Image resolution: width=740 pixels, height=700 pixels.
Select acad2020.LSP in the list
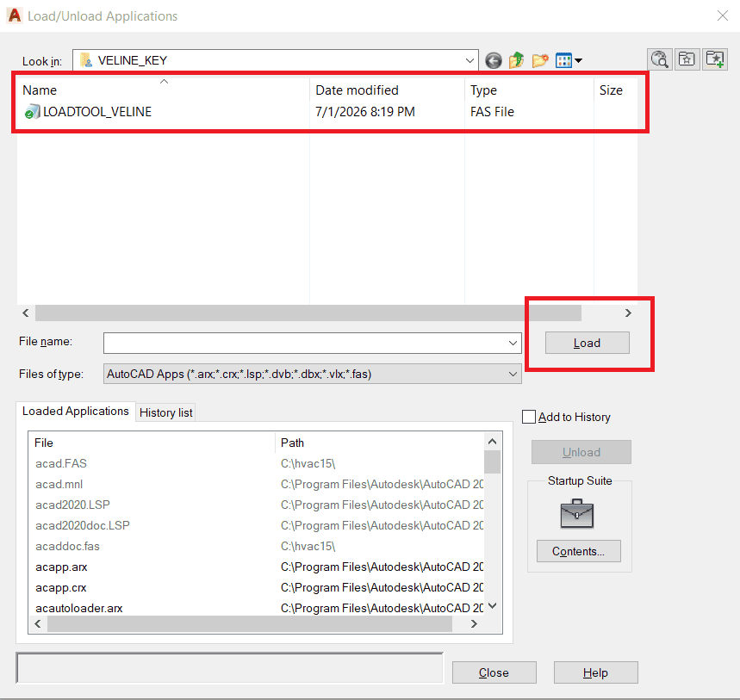point(72,505)
